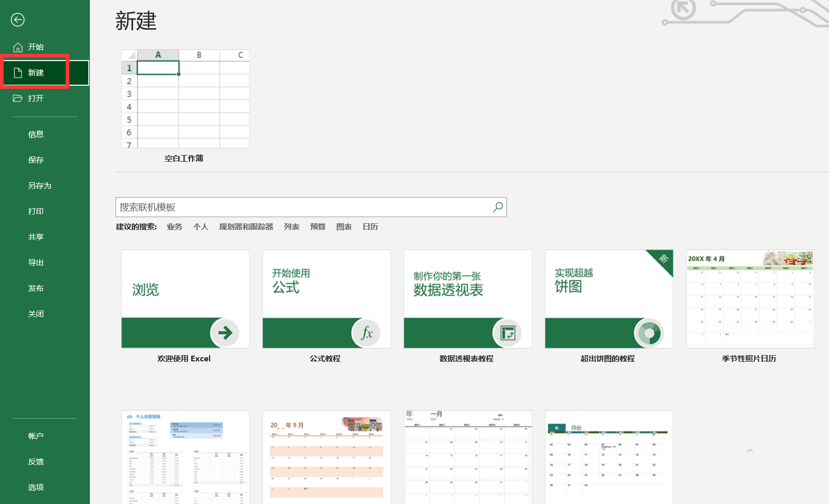The width and height of the screenshot is (829, 504).
Task: Open the 数据透视表教程 template
Action: (x=468, y=299)
